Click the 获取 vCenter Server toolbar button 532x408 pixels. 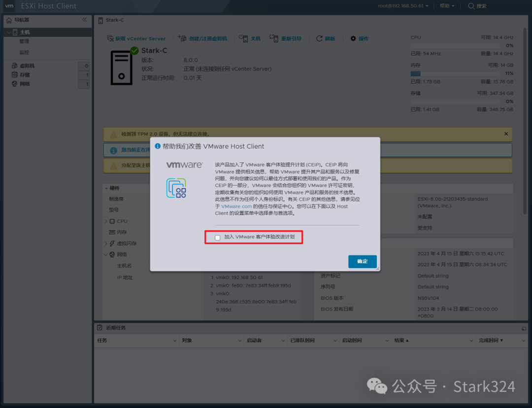coord(136,38)
